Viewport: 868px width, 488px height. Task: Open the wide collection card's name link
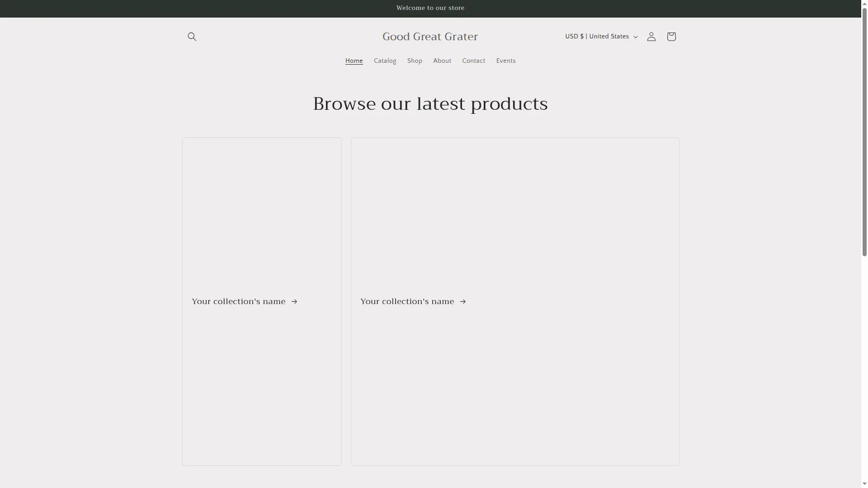pyautogui.click(x=413, y=301)
